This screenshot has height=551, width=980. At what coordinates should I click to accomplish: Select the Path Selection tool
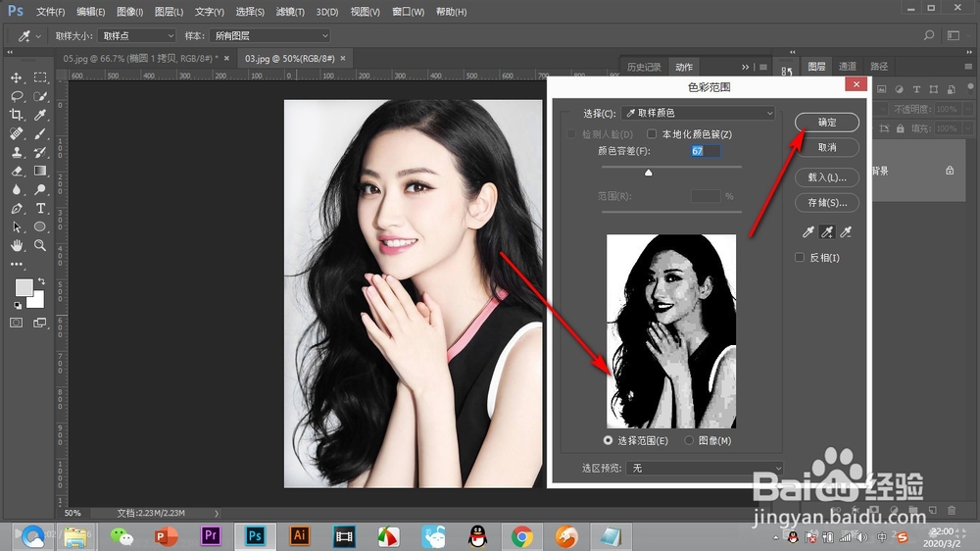[17, 226]
